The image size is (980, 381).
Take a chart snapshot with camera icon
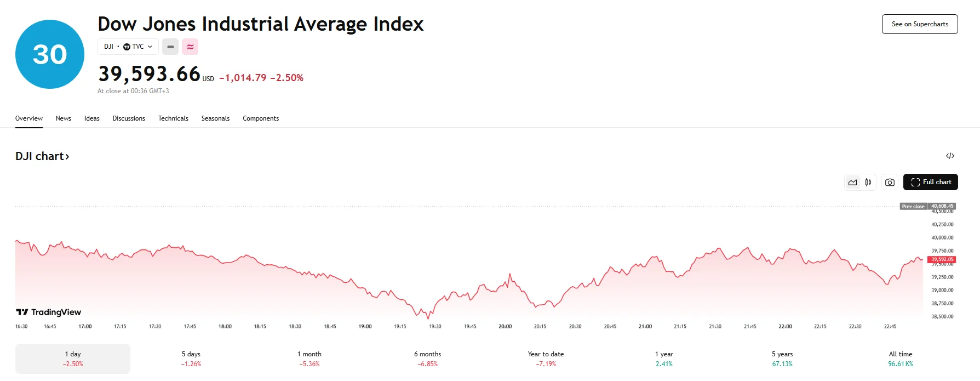(x=890, y=183)
